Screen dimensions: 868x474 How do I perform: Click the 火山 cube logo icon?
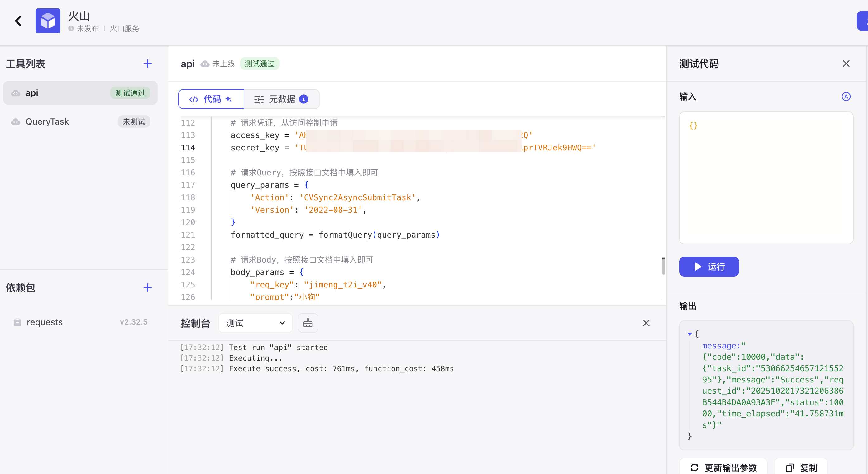click(48, 21)
